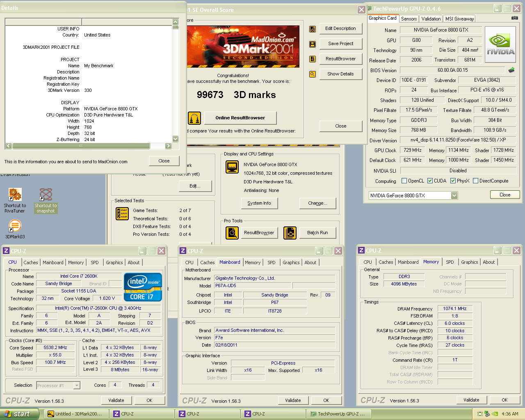This screenshot has height=420, width=525.
Task: Click the Core Speed value 5538.2 MHz
Action: pyautogui.click(x=55, y=347)
